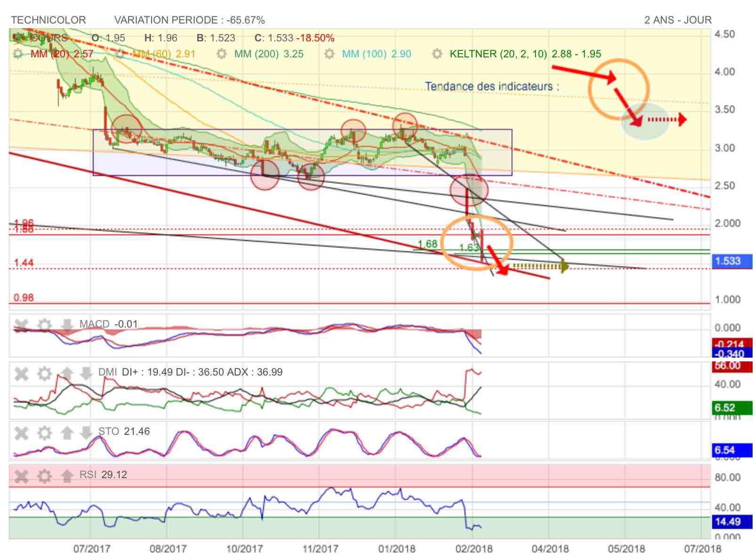The image size is (753, 560).
Task: Remove the DMI indicator with its X icon
Action: (21, 374)
